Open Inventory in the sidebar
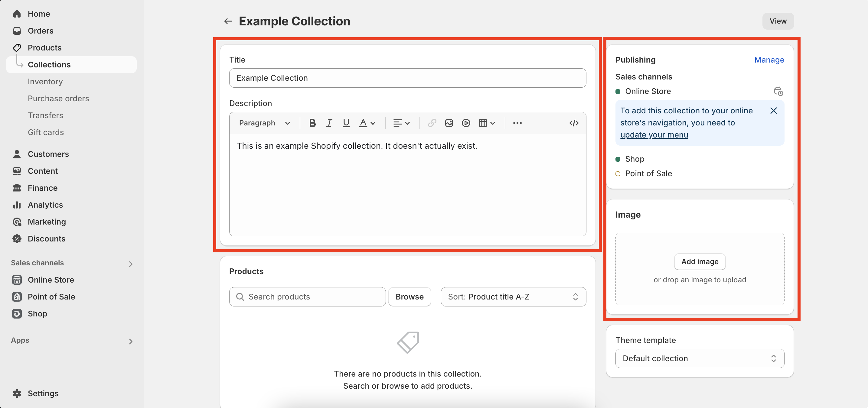Image resolution: width=868 pixels, height=408 pixels. (x=45, y=82)
